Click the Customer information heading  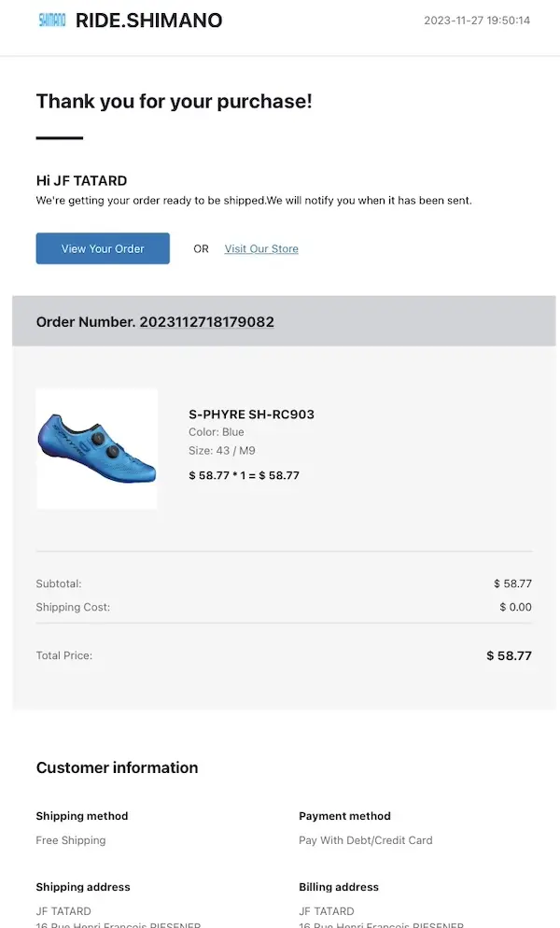click(117, 767)
